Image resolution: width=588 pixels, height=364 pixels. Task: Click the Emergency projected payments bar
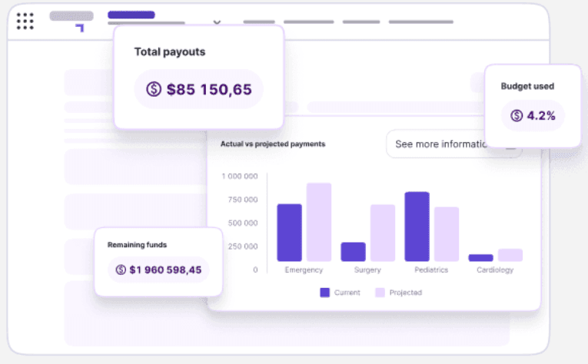pos(319,222)
